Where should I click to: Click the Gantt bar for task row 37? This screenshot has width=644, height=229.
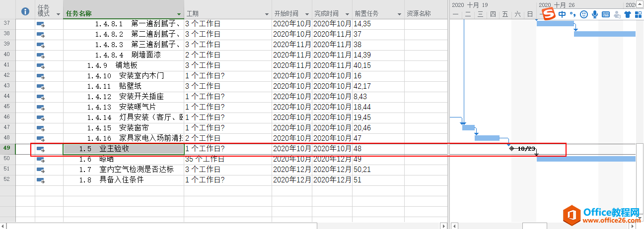click(x=555, y=23)
